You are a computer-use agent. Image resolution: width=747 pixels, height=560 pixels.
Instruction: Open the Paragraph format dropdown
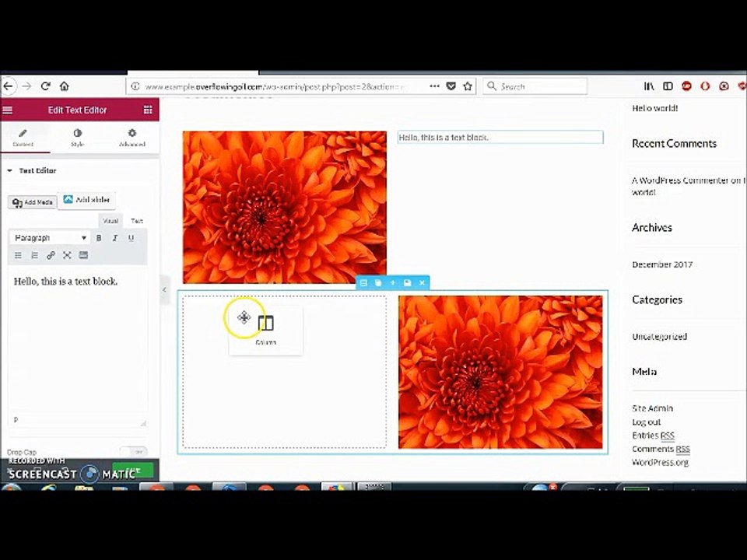click(x=50, y=238)
